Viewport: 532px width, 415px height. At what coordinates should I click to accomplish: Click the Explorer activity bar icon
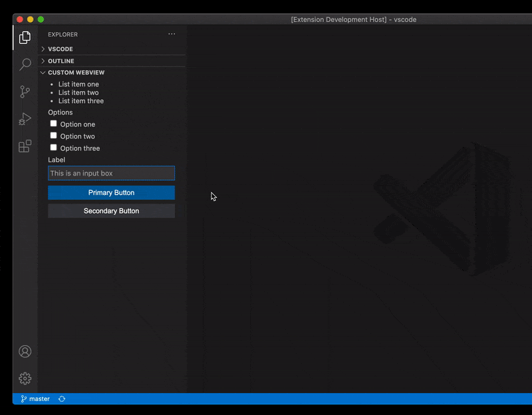pos(25,38)
